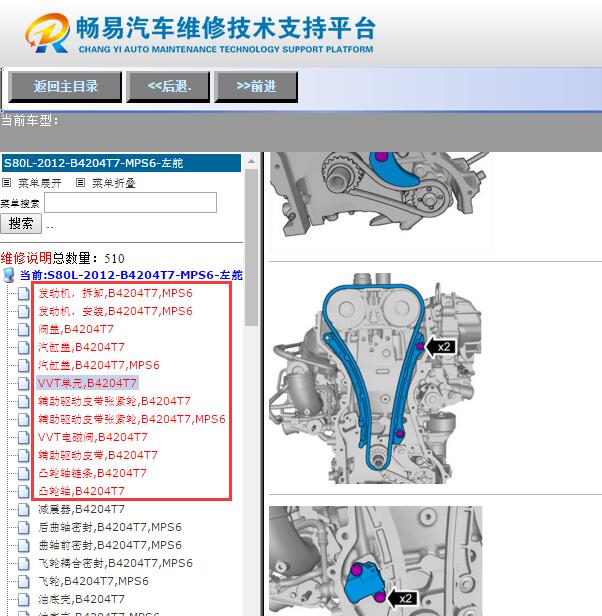Expand all menus via 菜单展开

coord(40,183)
